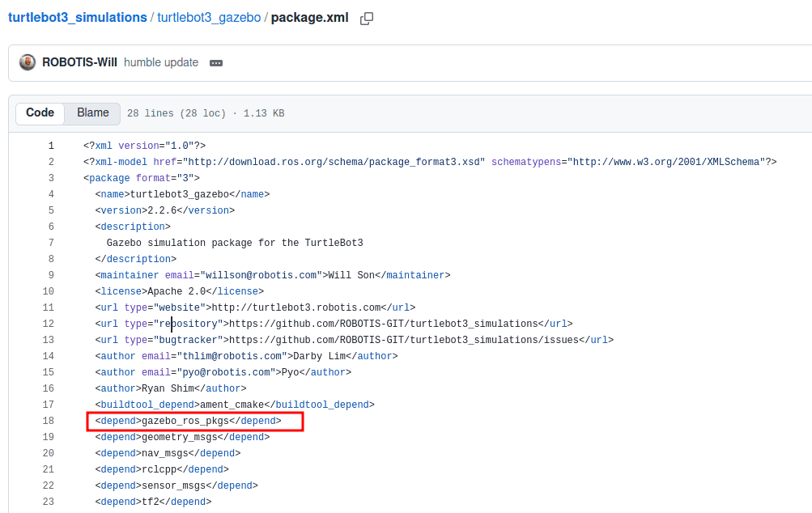Image resolution: width=812 pixels, height=513 pixels.
Task: Open the ROBOTIS-Will author profile
Action: point(79,62)
